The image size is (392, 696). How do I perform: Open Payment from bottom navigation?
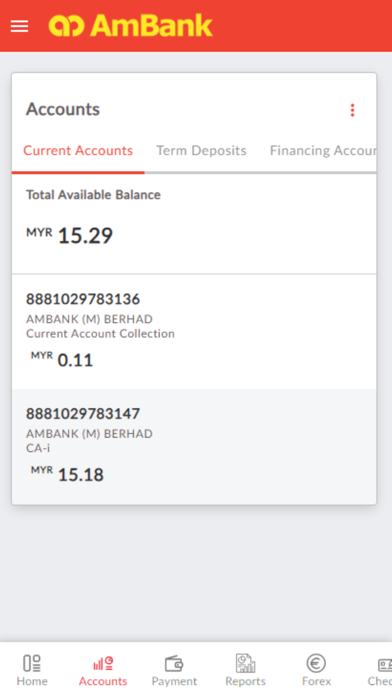click(174, 670)
